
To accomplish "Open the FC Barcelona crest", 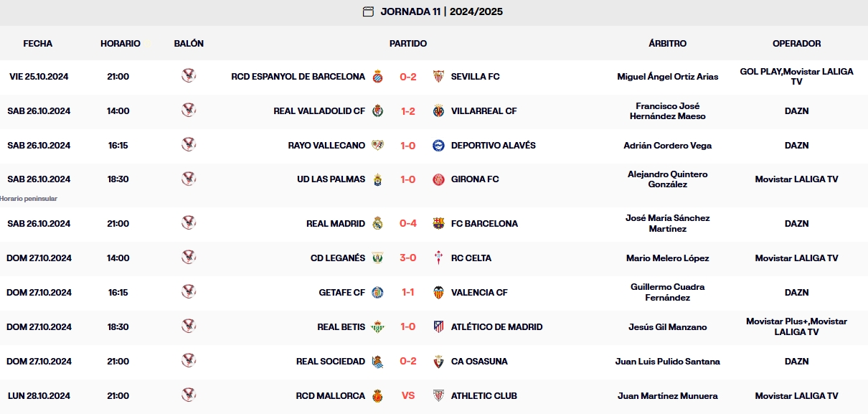I will pos(437,223).
